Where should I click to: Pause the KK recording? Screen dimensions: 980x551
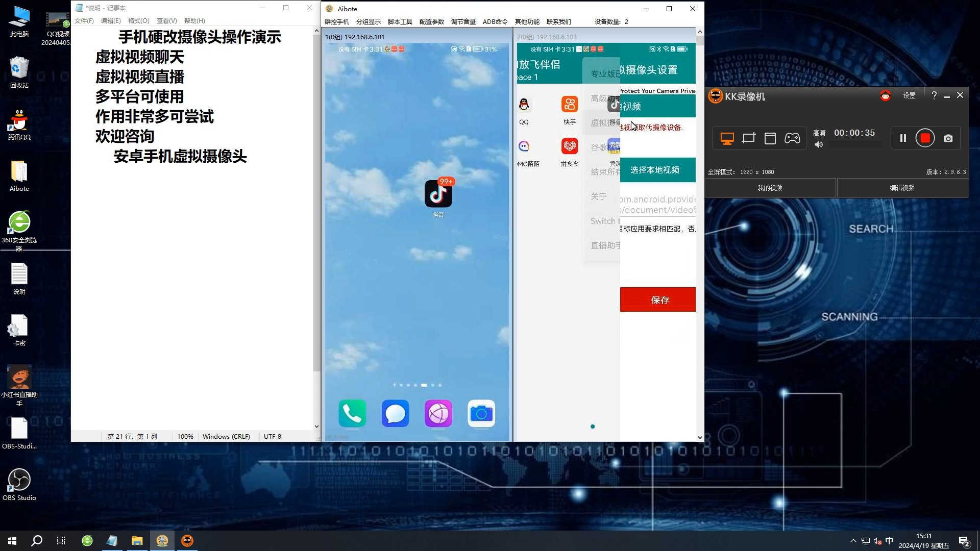(x=903, y=138)
